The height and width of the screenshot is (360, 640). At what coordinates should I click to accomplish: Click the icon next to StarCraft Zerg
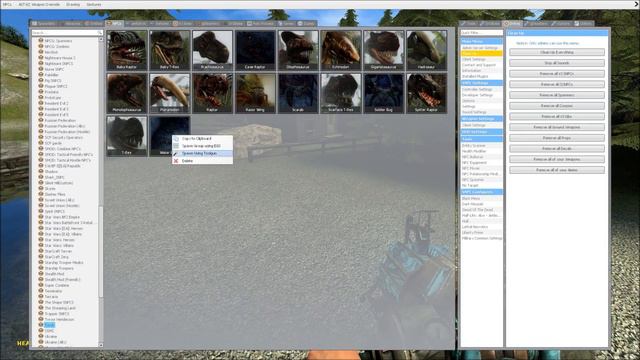point(41,257)
